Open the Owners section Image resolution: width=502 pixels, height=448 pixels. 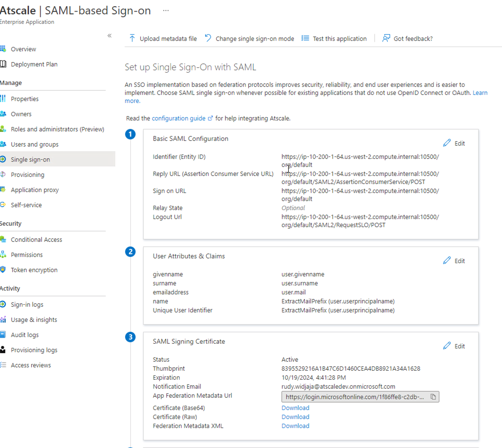point(21,114)
